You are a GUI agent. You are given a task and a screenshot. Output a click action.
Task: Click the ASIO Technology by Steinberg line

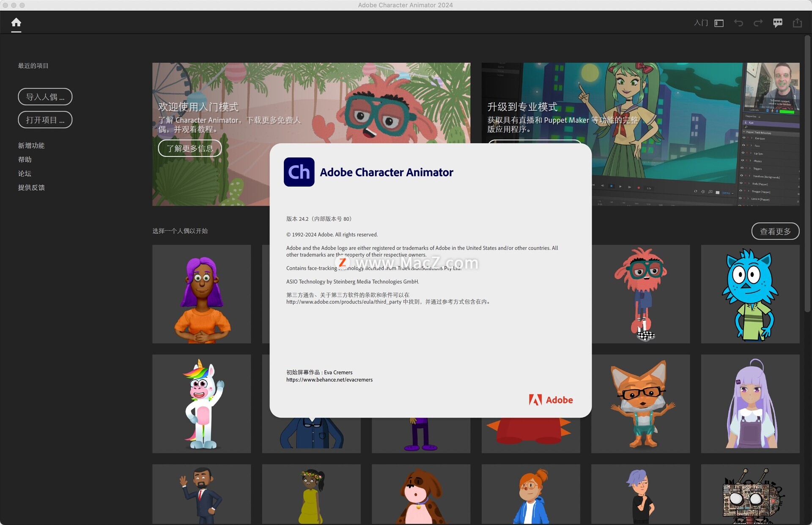pos(353,282)
